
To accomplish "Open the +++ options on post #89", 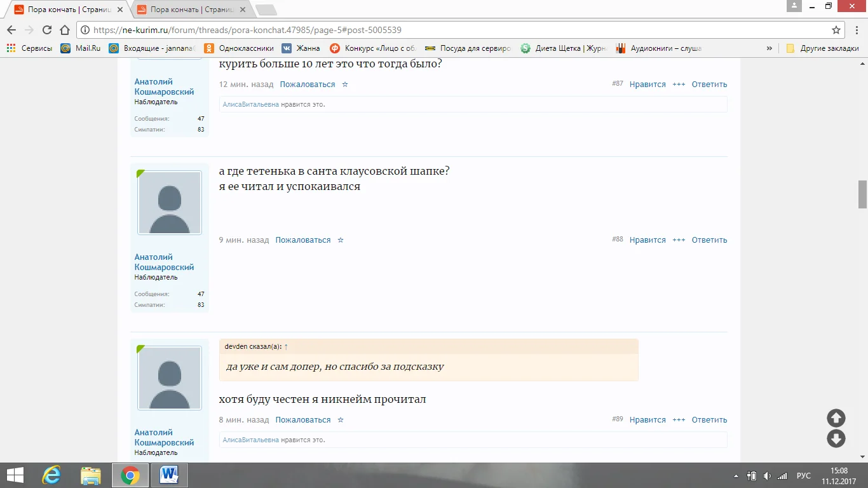I will tap(679, 420).
